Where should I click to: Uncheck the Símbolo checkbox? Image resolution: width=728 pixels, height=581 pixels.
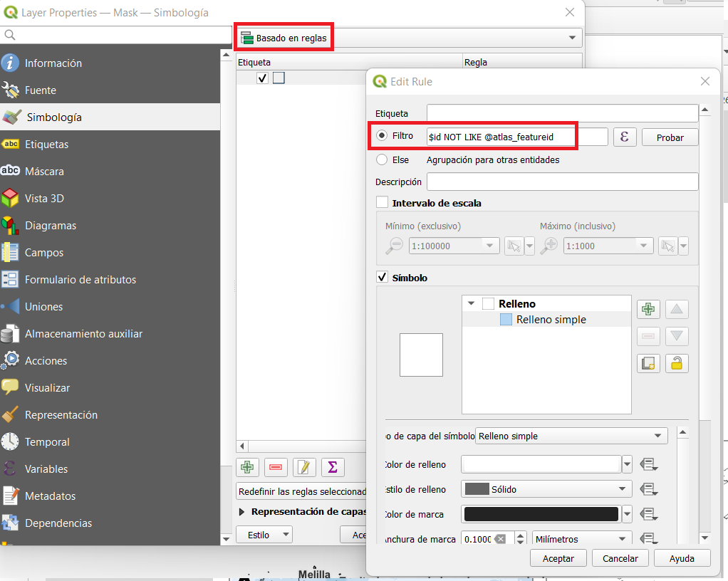[383, 278]
